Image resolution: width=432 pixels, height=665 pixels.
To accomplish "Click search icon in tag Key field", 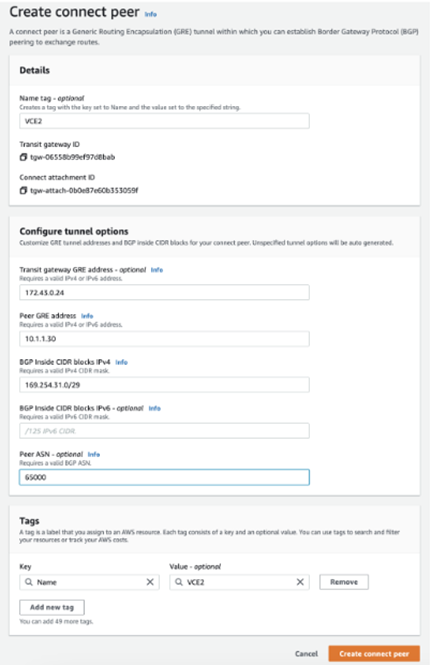I will click(28, 582).
